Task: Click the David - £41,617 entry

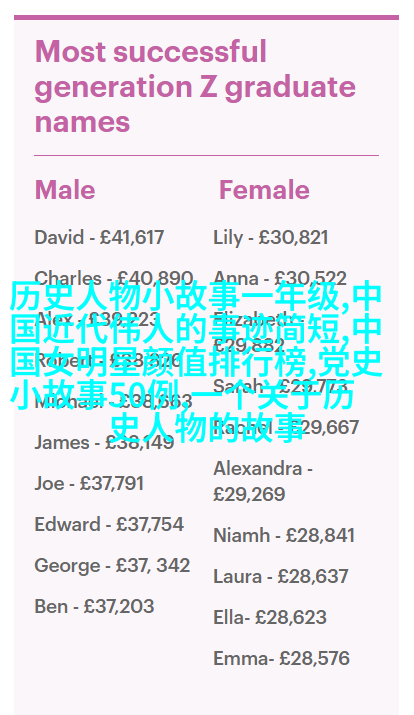Action: [x=99, y=237]
